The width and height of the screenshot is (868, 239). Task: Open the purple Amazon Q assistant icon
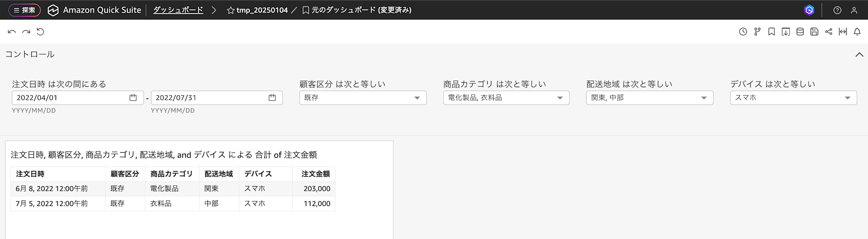pos(809,10)
